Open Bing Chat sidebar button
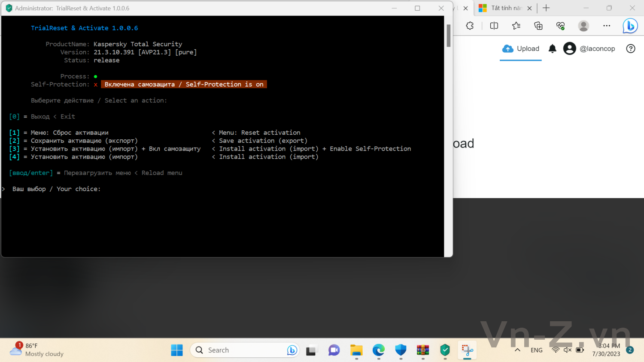 point(630,26)
